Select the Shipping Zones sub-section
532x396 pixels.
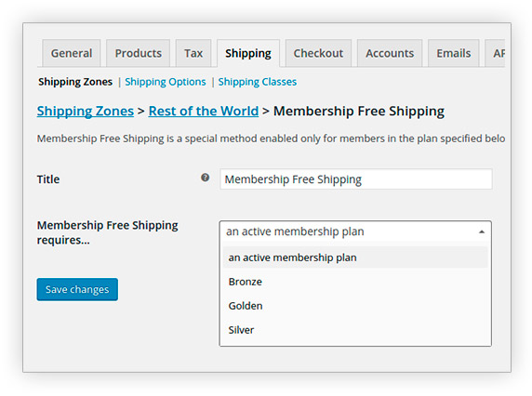75,82
